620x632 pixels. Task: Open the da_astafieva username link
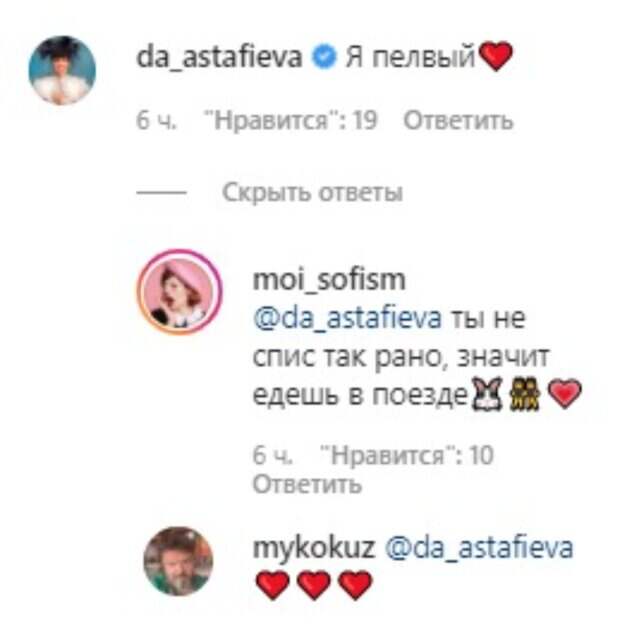(219, 57)
